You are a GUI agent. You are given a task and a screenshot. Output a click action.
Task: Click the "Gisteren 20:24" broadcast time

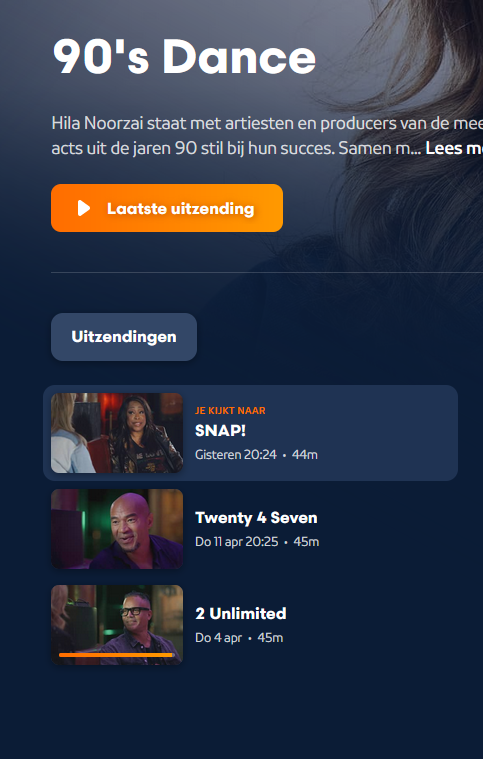(236, 455)
